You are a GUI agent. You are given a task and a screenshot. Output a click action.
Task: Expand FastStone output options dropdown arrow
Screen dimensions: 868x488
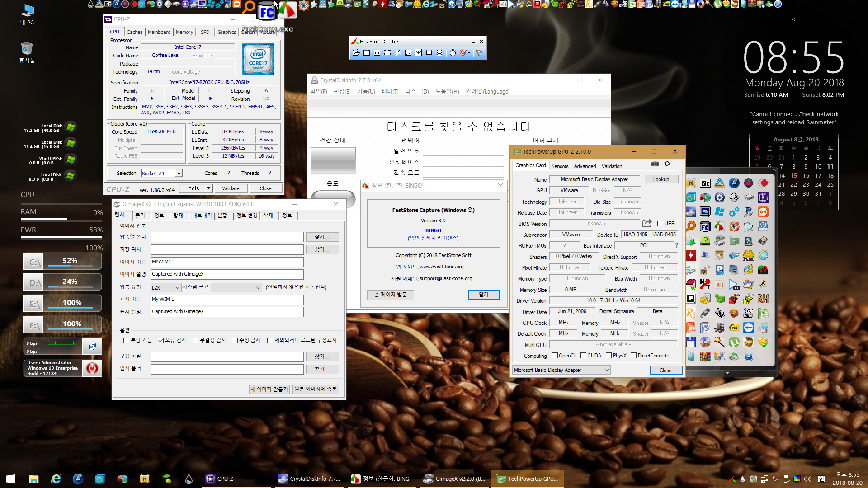(x=469, y=53)
